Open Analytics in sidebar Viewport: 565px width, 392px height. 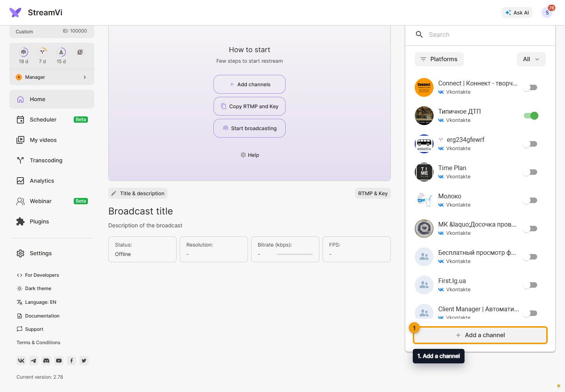52,181
